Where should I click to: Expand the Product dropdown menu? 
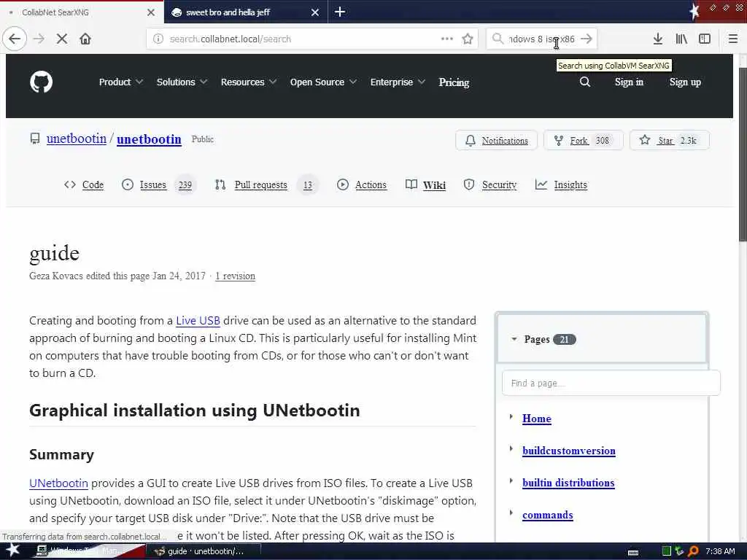point(120,82)
